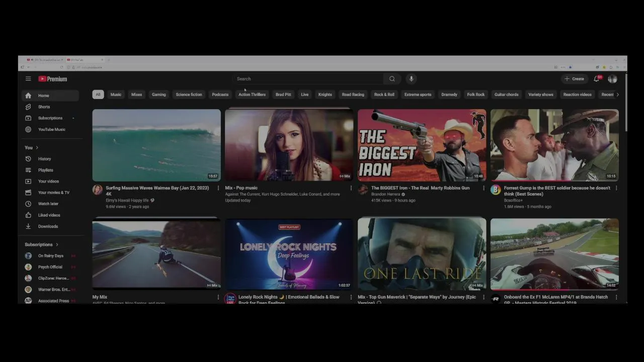Open Your videos
Image resolution: width=644 pixels, height=362 pixels.
50,181
